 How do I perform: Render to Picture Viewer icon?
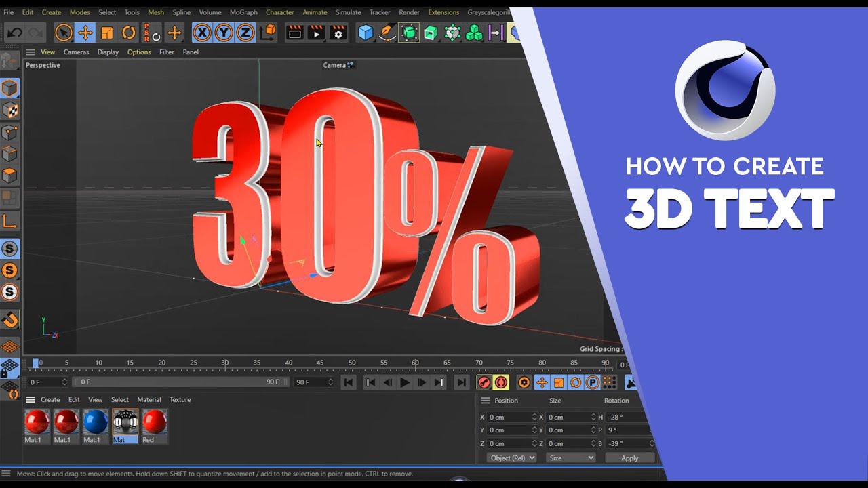coord(316,33)
